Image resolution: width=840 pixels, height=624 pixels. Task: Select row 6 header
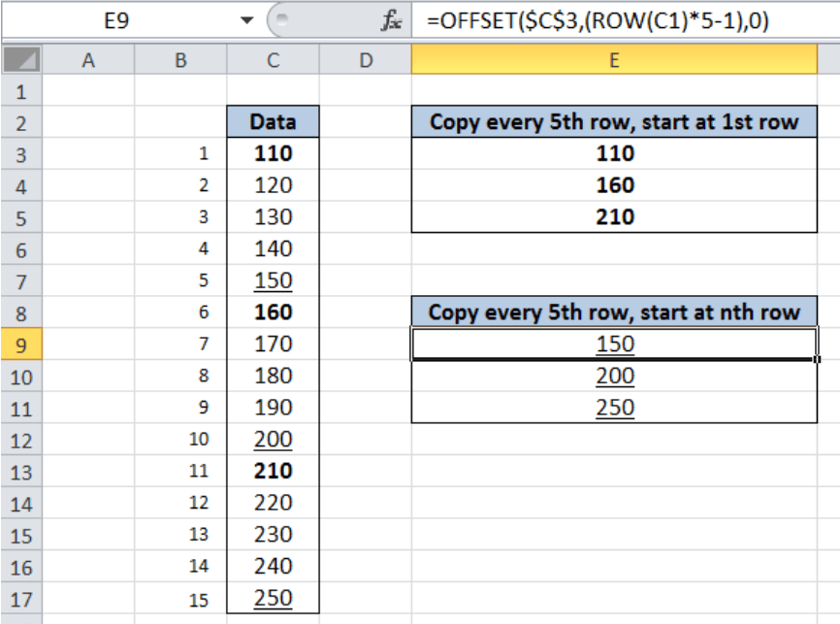point(21,249)
